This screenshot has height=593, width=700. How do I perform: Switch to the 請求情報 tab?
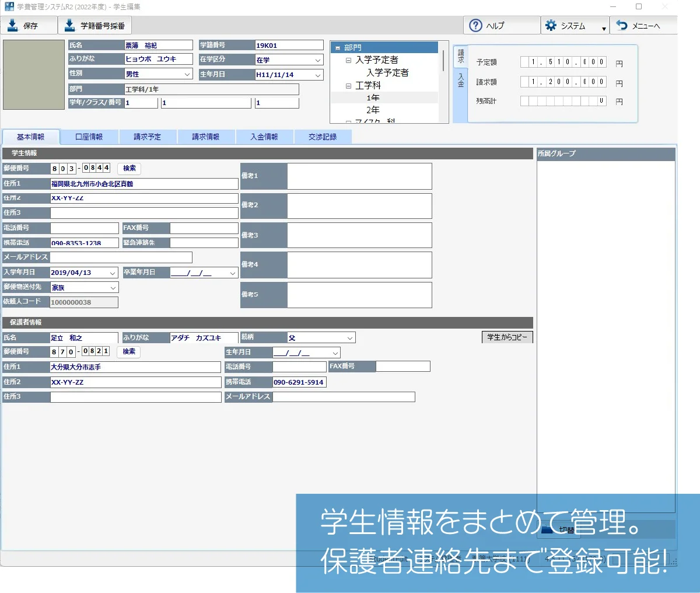206,137
